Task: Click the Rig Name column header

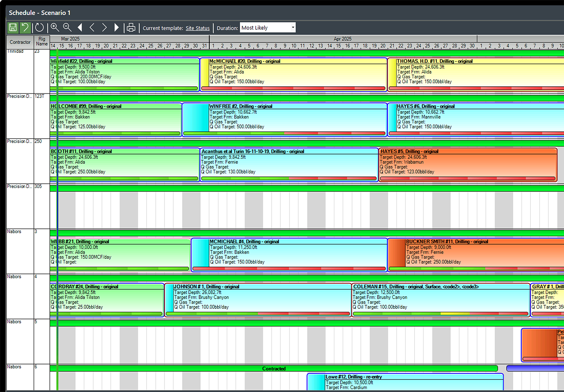Action: point(42,42)
